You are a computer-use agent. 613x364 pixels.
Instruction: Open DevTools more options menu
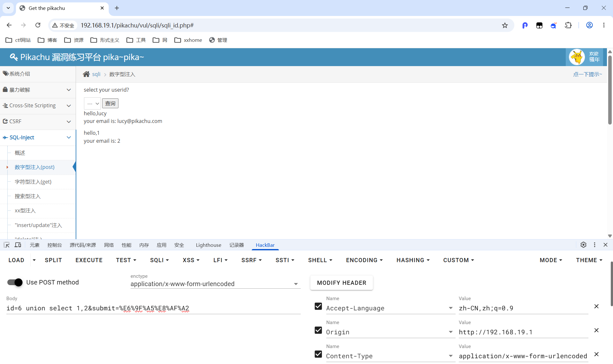(x=594, y=245)
